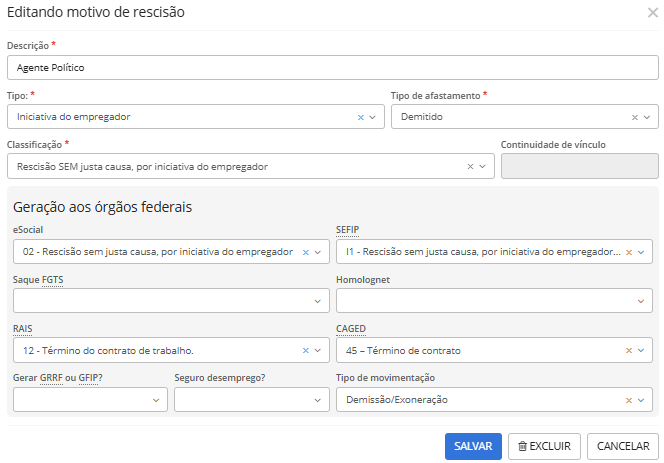Clear the Tipo de afastamento value Demitido
The height and width of the screenshot is (463, 664).
(634, 117)
